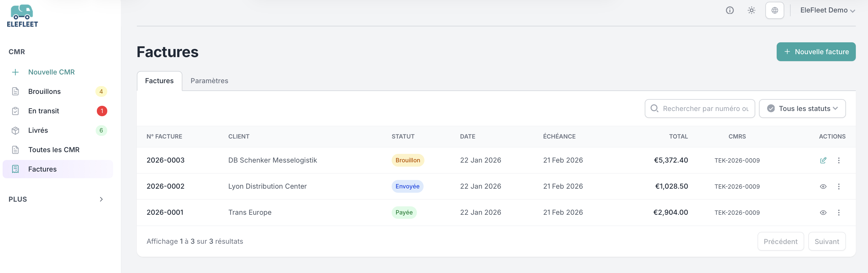This screenshot has width=868, height=273.
Task: Click the Brouillon status badge
Action: coord(407,161)
